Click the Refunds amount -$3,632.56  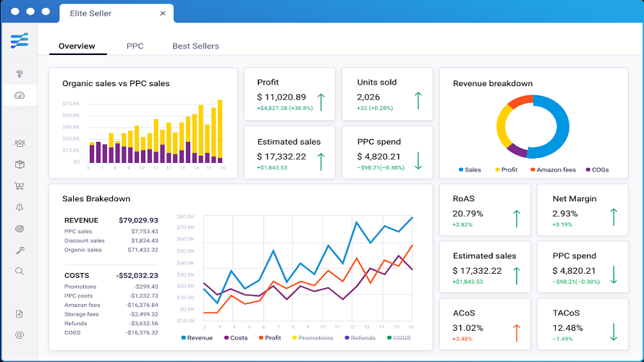pyautogui.click(x=144, y=324)
